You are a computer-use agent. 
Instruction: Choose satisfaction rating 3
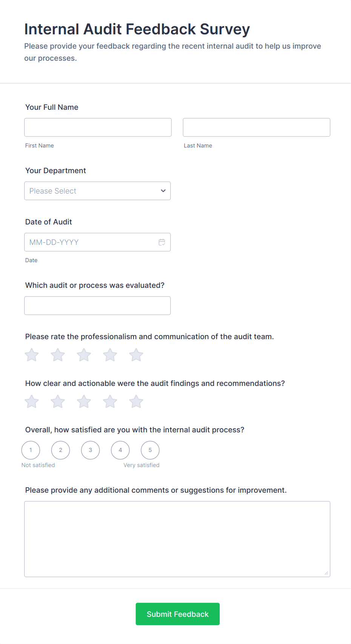coord(90,450)
